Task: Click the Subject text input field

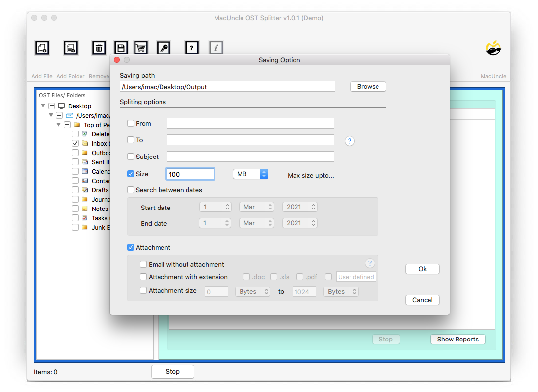Action: tap(250, 157)
